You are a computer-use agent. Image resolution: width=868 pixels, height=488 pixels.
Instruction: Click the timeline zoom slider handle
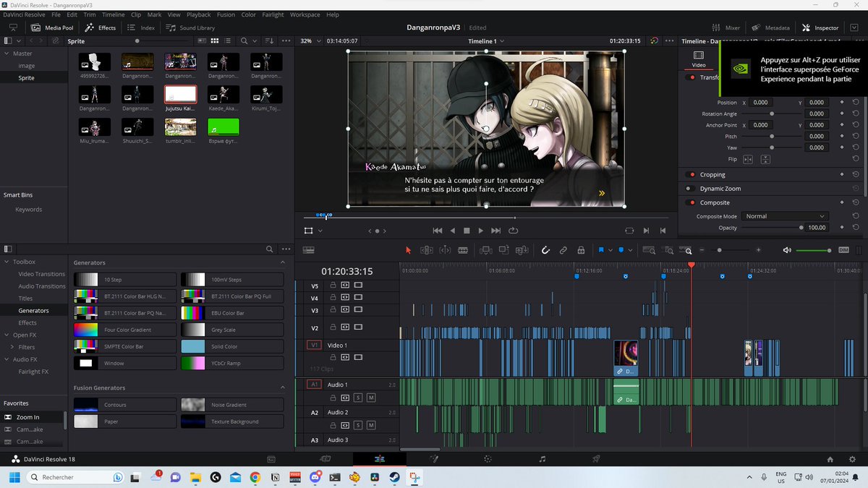(719, 250)
